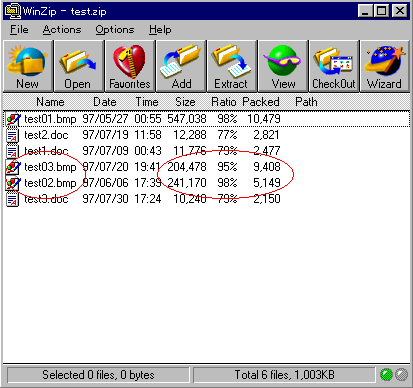Click the 'Total 6 files, 1,003KB' status
This screenshot has width=413, height=388.
[284, 375]
